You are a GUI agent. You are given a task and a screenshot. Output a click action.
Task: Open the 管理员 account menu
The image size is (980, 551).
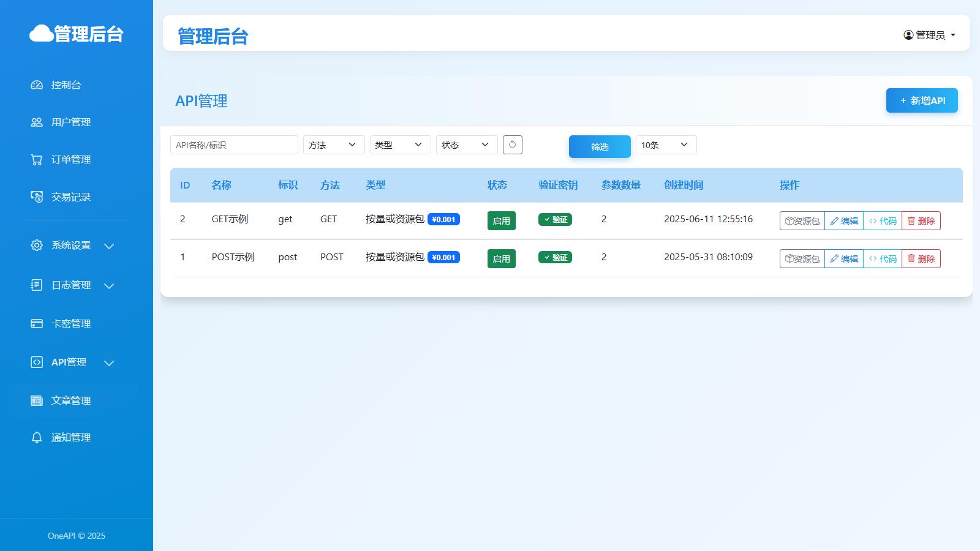(x=929, y=35)
